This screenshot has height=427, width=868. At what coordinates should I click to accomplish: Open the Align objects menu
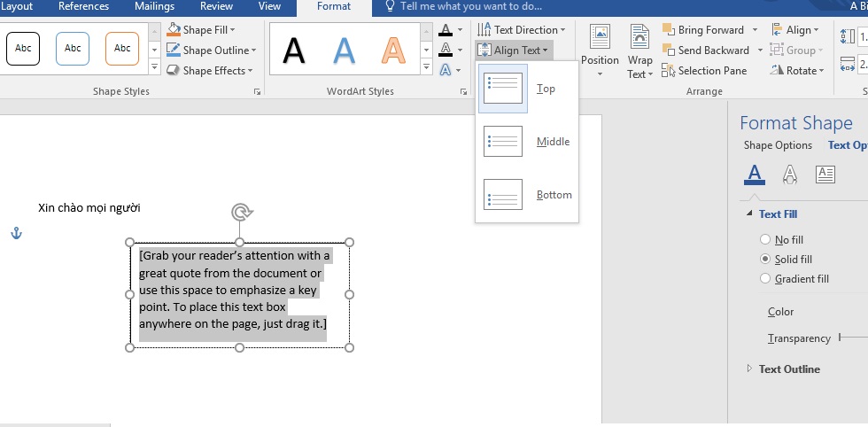point(794,30)
